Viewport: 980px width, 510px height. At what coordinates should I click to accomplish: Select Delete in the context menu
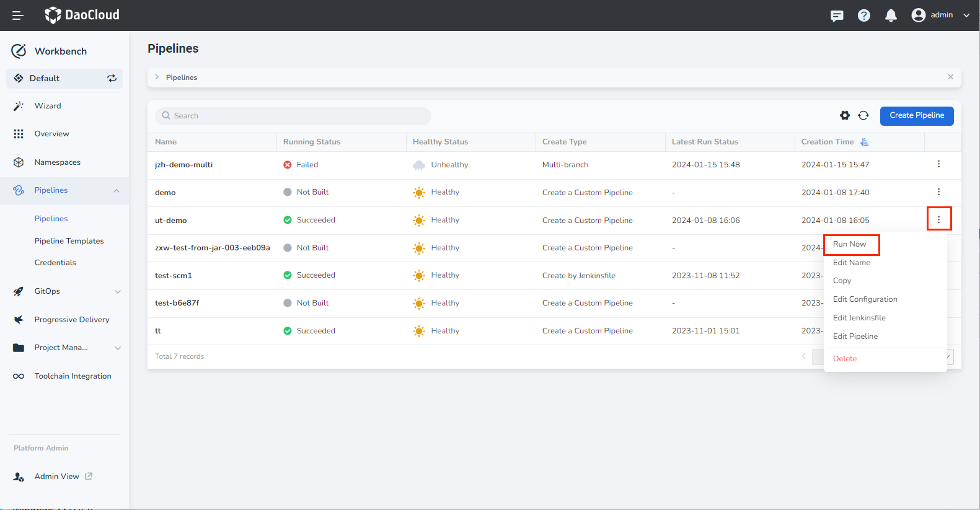pos(845,359)
